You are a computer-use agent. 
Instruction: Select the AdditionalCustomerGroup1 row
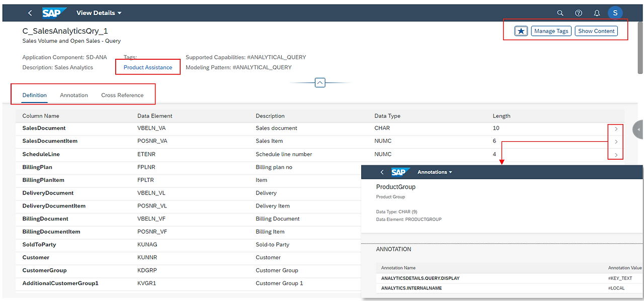pyautogui.click(x=189, y=283)
